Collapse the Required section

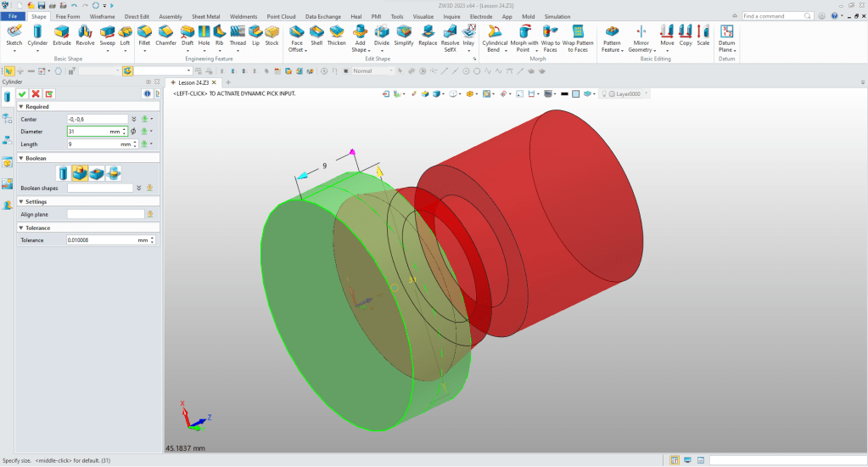point(21,107)
